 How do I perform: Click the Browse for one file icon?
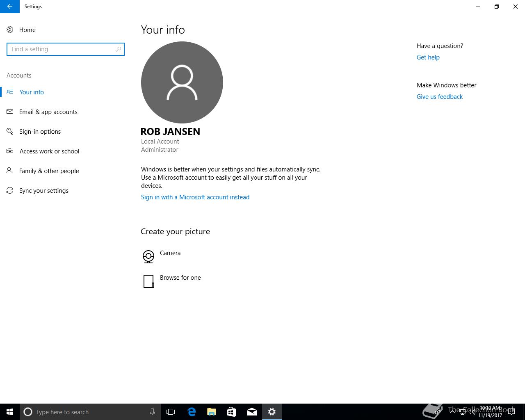point(148,281)
